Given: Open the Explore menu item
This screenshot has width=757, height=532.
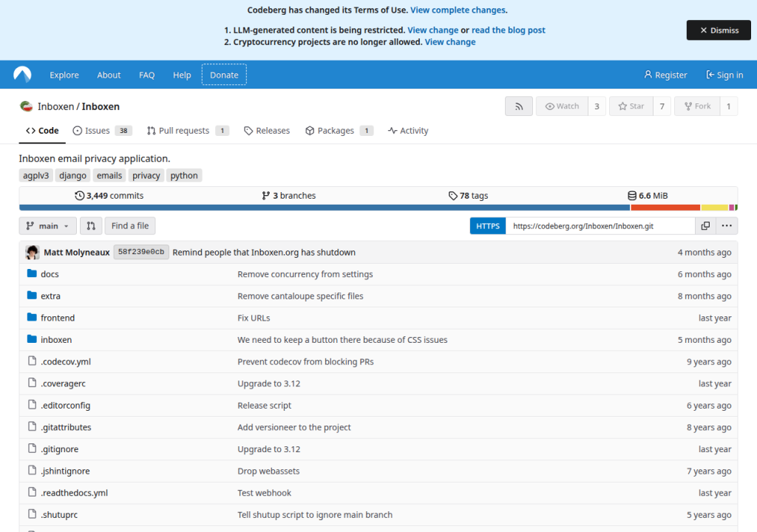Looking at the screenshot, I should (64, 75).
